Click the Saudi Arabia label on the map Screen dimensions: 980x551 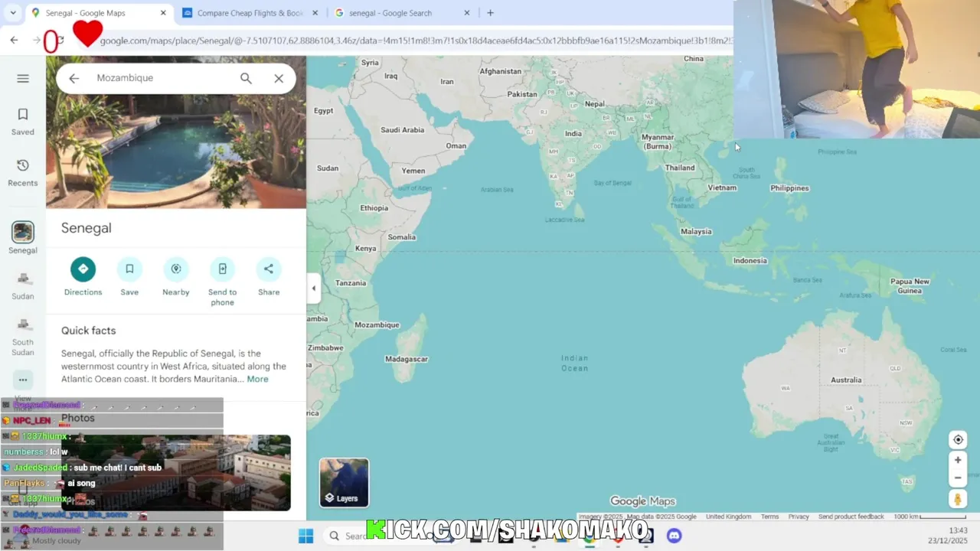402,129
